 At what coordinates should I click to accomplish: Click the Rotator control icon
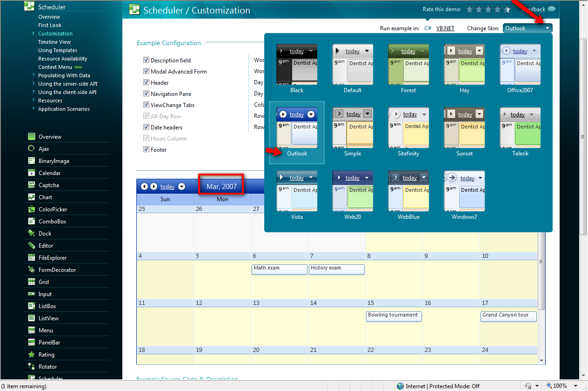(x=32, y=367)
